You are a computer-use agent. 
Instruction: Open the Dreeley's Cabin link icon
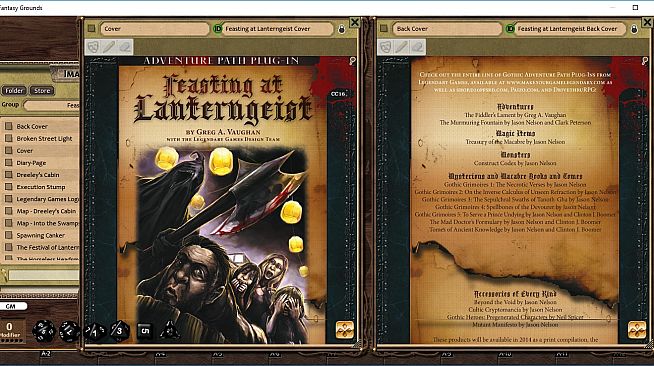pos(8,175)
